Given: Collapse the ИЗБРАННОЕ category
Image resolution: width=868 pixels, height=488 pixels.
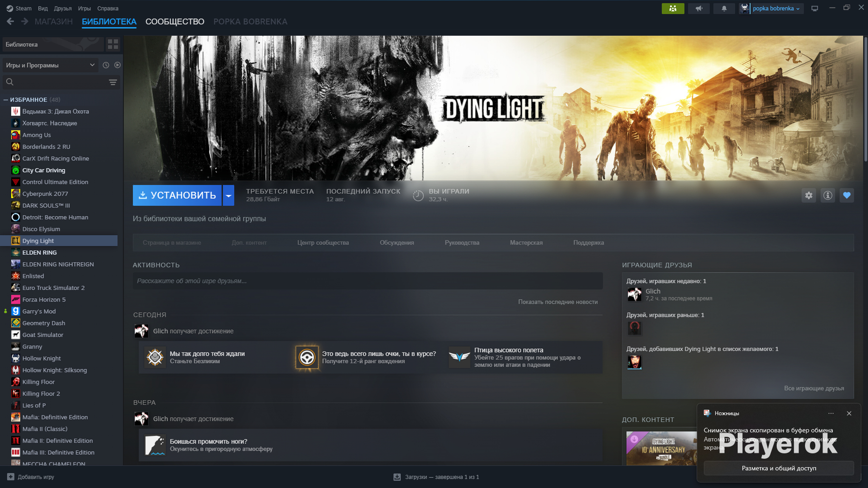Looking at the screenshot, I should pyautogui.click(x=6, y=100).
